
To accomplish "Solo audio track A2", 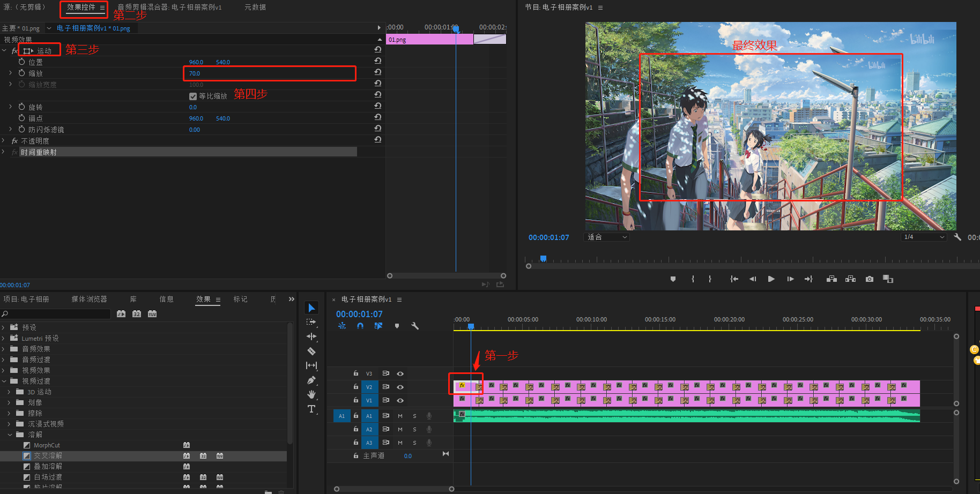I will coord(414,429).
